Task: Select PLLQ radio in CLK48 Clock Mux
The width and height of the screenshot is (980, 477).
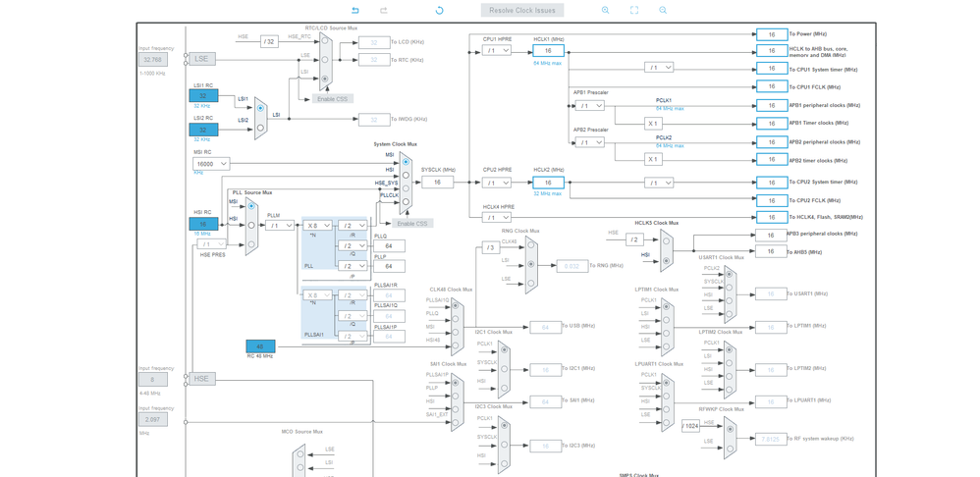Action: click(456, 319)
